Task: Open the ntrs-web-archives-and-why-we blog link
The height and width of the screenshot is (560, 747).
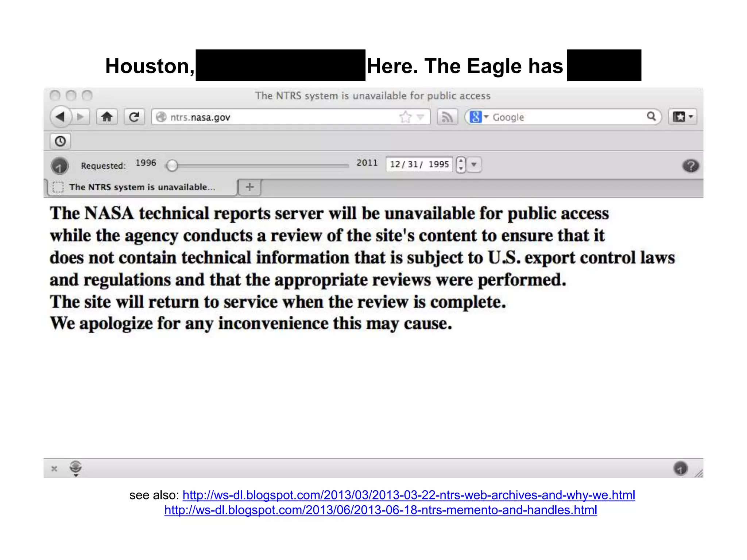Action: tap(409, 495)
